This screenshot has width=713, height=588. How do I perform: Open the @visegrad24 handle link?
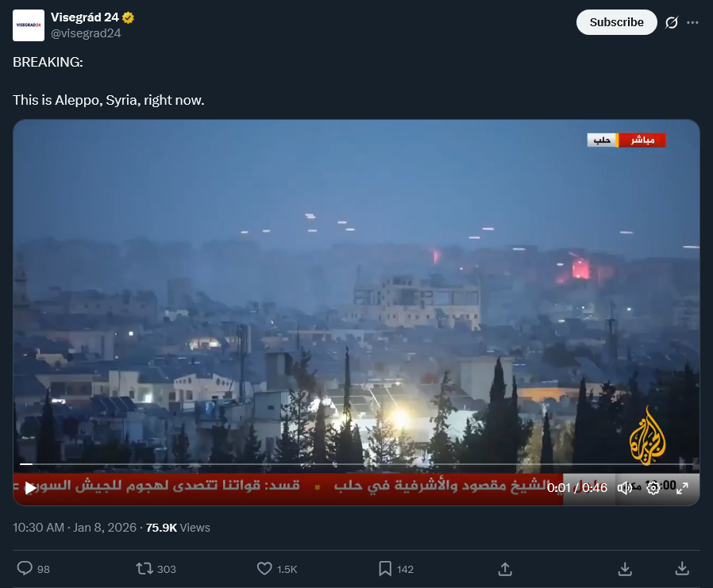coord(86,33)
